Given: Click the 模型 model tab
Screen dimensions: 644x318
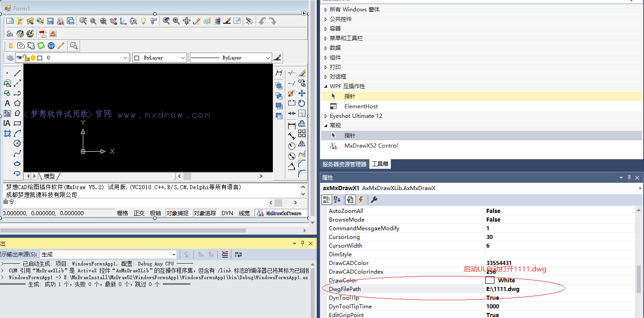Looking at the screenshot, I should point(49,176).
